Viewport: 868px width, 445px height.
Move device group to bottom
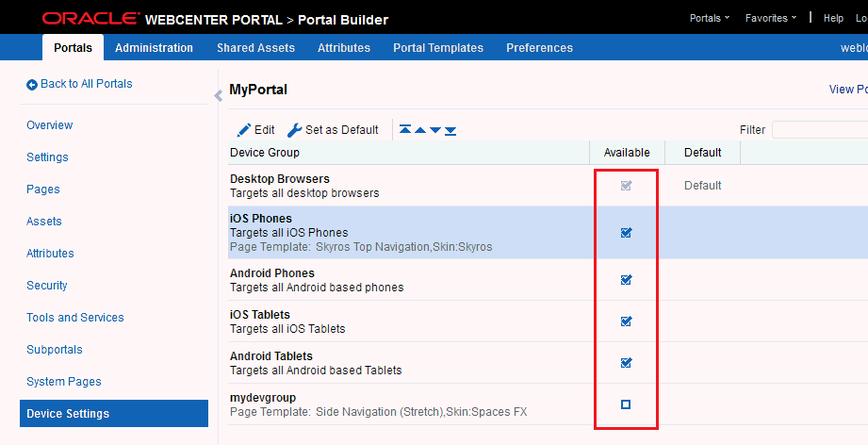coord(450,131)
